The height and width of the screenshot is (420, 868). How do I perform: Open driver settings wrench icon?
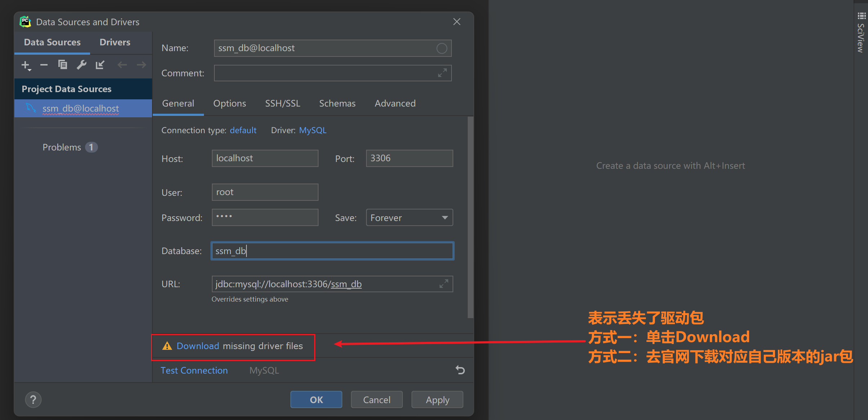coord(81,65)
